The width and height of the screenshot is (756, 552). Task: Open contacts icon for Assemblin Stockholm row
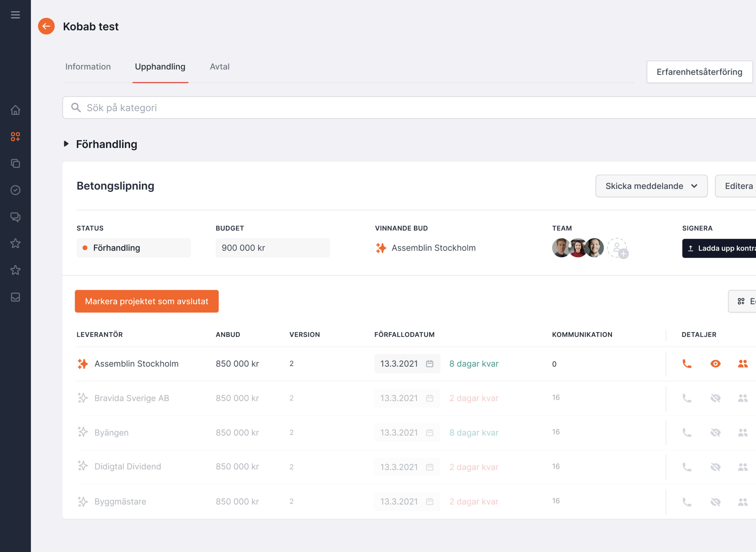(x=743, y=364)
